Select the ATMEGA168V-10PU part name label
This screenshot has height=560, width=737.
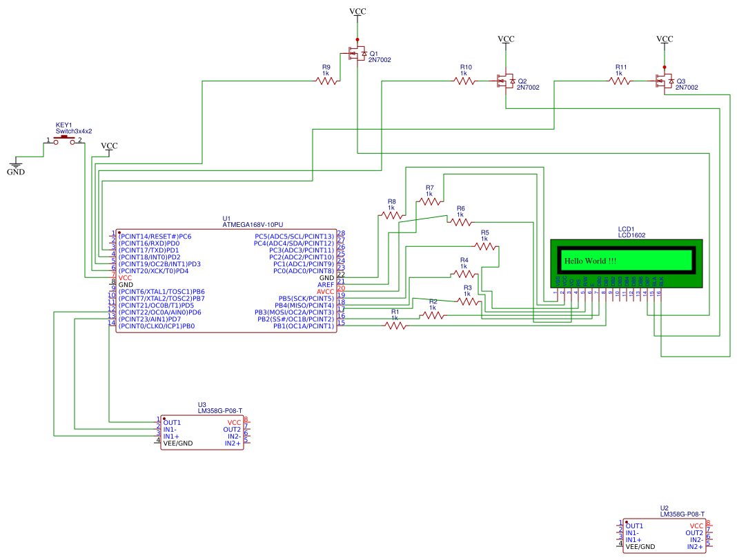(253, 225)
